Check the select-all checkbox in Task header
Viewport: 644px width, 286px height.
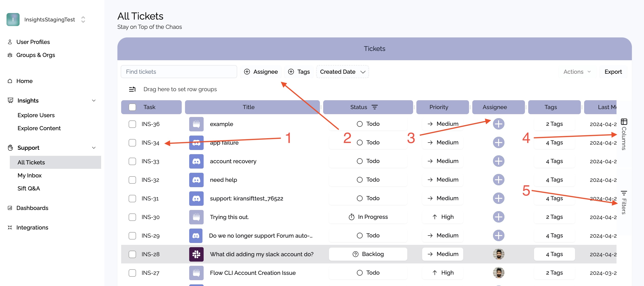[132, 107]
